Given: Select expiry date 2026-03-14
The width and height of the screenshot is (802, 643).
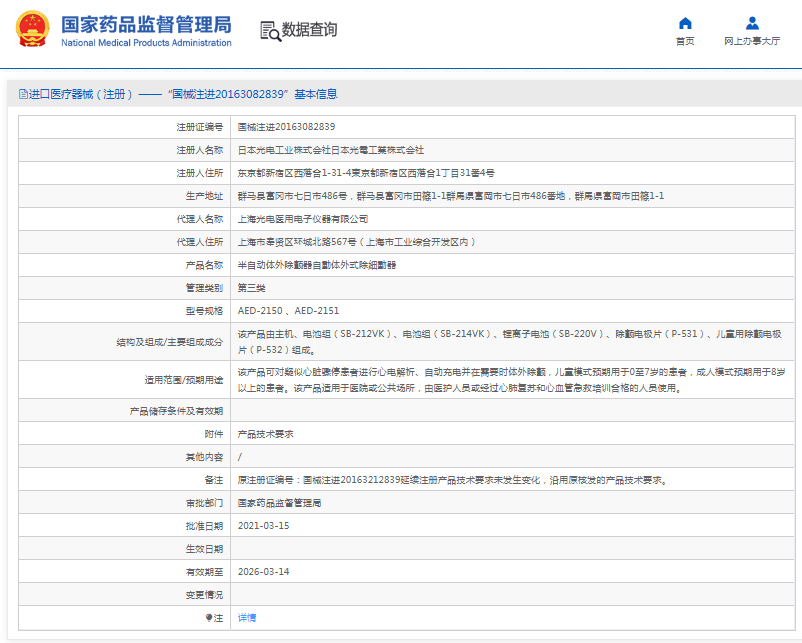Looking at the screenshot, I should tap(263, 572).
